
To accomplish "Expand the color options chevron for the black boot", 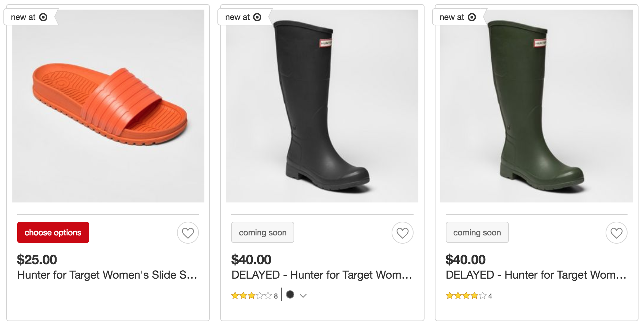I will 303,295.
